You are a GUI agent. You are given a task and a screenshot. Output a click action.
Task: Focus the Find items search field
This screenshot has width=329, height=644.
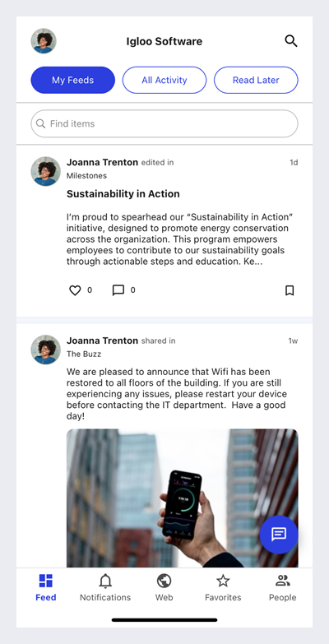click(x=164, y=123)
